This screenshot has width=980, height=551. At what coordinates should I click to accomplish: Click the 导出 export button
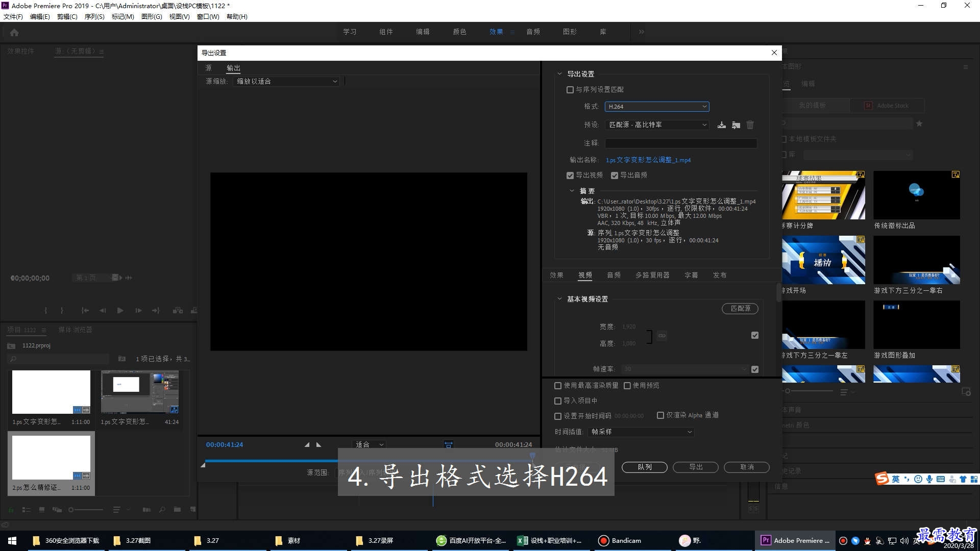point(696,467)
